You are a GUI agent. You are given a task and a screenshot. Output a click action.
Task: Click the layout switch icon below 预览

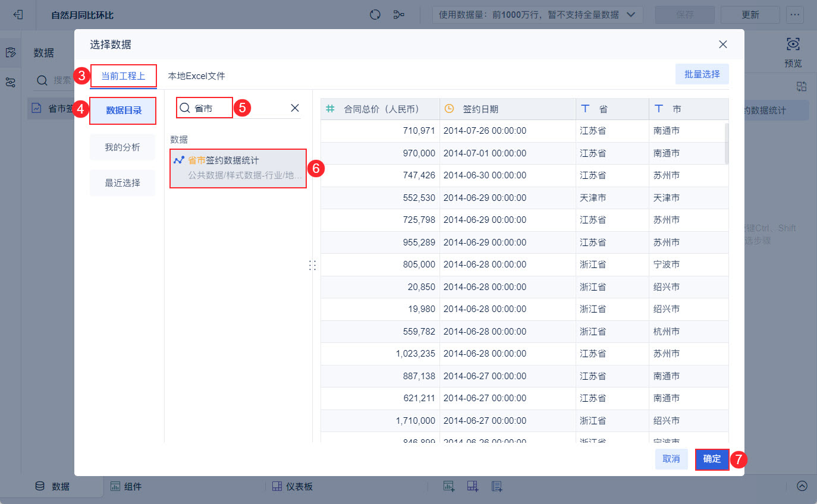[x=801, y=87]
